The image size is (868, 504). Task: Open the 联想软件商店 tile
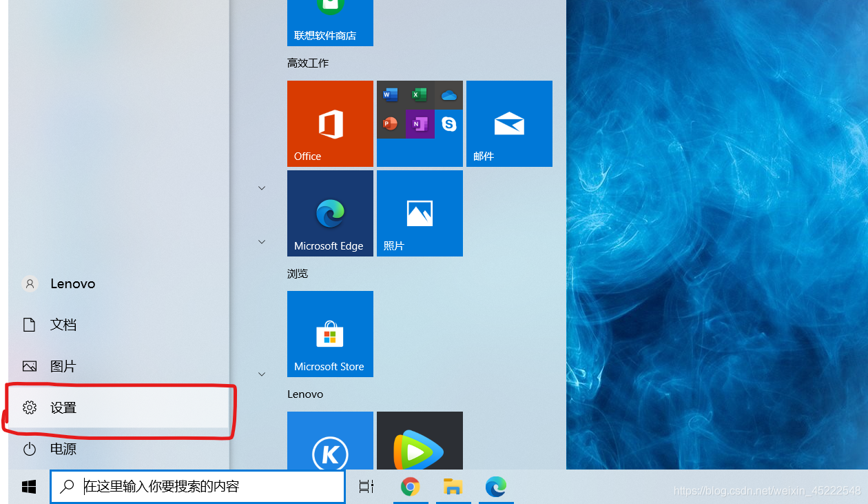(330, 23)
